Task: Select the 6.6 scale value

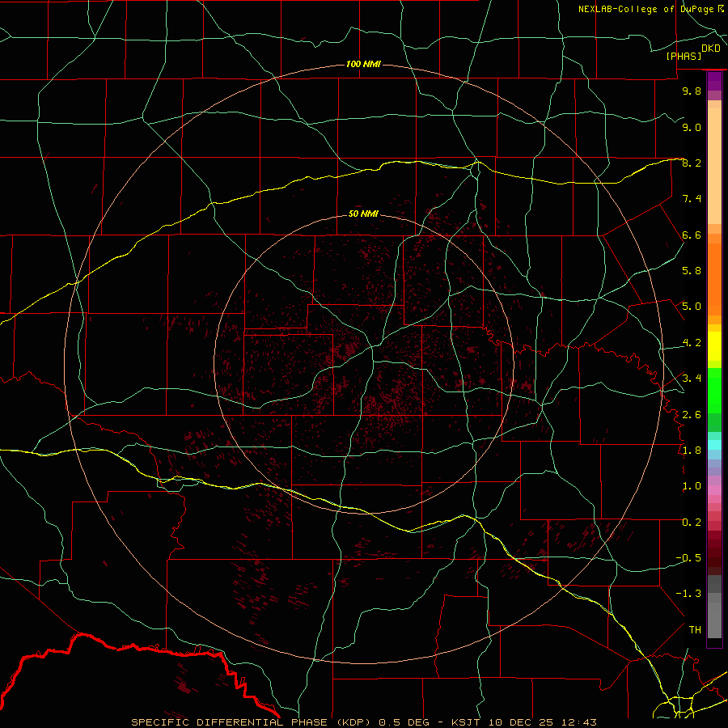Action: 692,235
